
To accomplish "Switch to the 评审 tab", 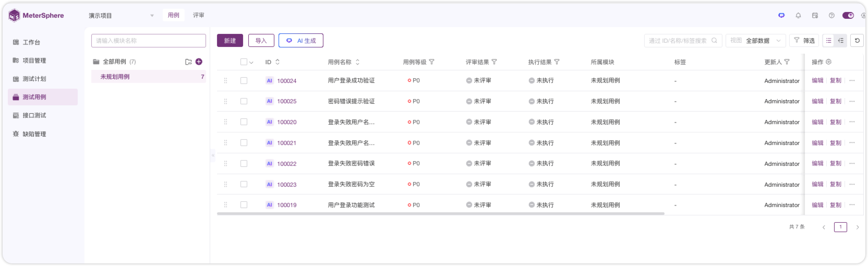I will coord(199,16).
